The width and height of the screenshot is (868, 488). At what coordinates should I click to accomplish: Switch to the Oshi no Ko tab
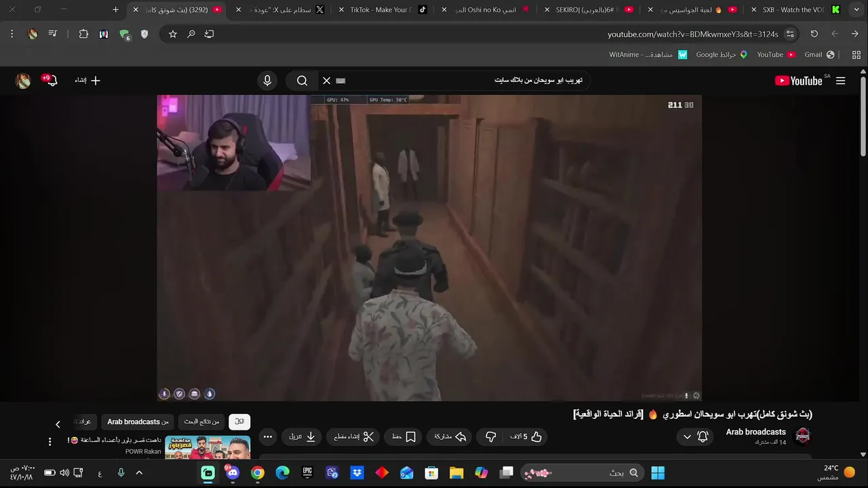tap(486, 9)
